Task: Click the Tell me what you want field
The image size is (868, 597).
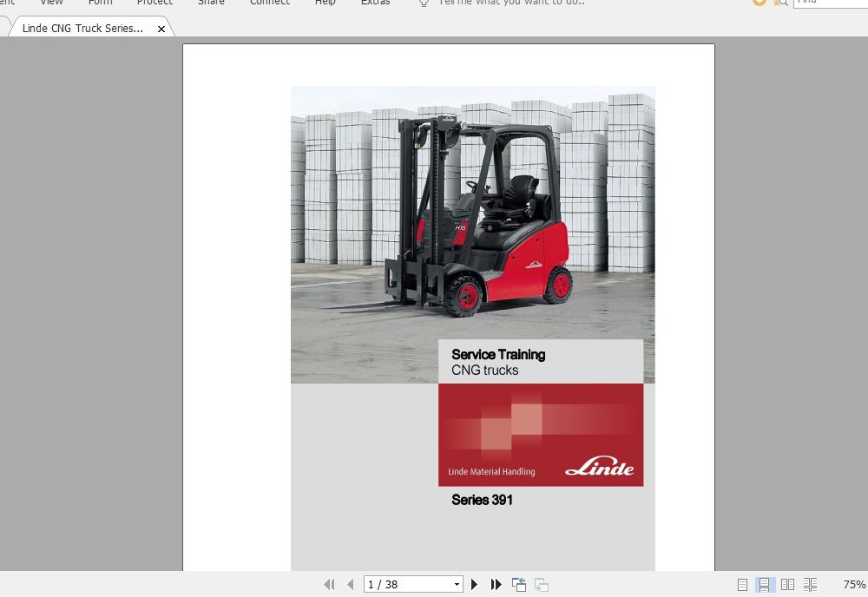Action: pyautogui.click(x=511, y=3)
